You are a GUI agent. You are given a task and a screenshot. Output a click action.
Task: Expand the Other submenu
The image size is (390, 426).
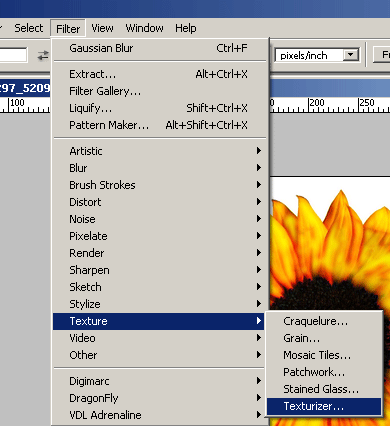tap(159, 355)
